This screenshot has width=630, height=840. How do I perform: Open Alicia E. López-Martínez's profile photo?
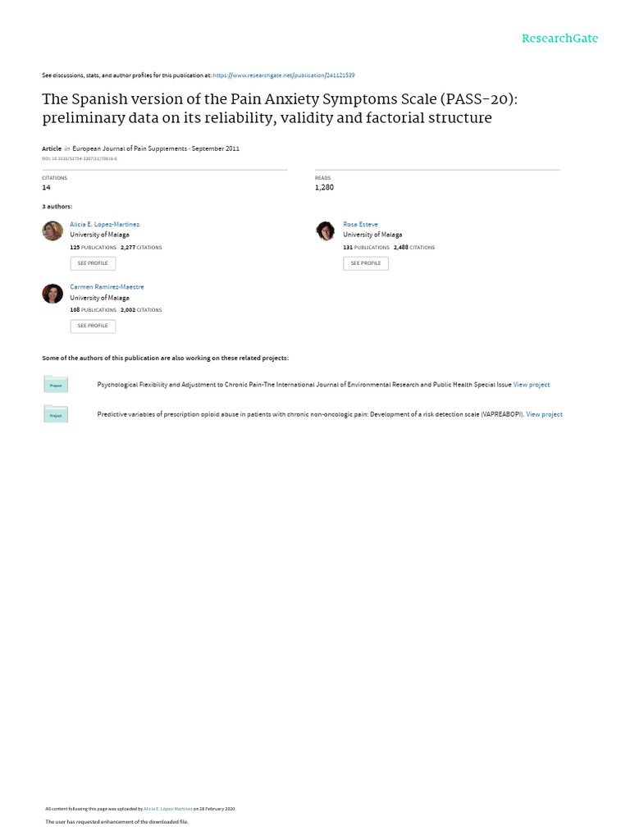[52, 231]
